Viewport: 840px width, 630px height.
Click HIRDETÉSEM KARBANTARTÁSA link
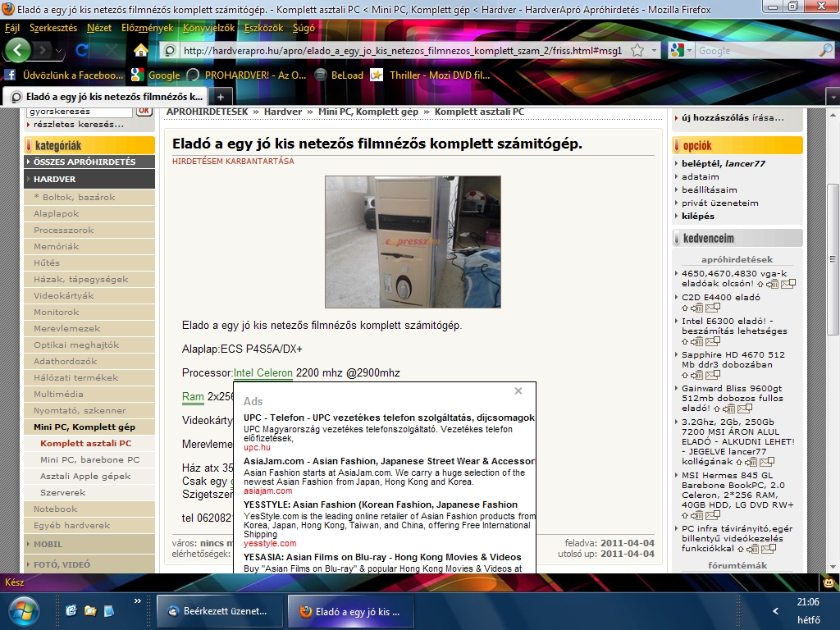(233, 162)
